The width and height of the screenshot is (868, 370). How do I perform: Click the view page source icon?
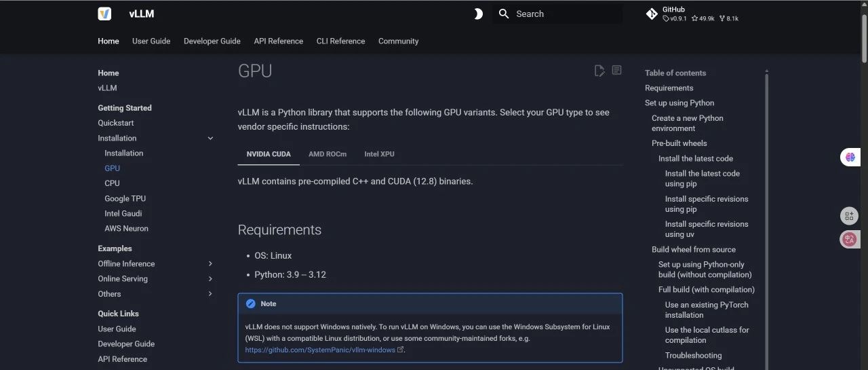pos(616,71)
